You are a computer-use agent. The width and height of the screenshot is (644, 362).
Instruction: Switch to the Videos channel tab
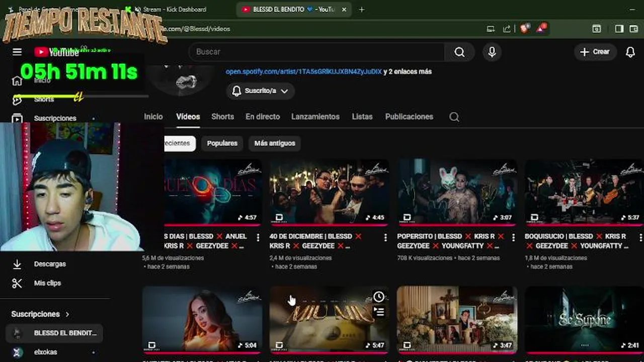pyautogui.click(x=188, y=117)
